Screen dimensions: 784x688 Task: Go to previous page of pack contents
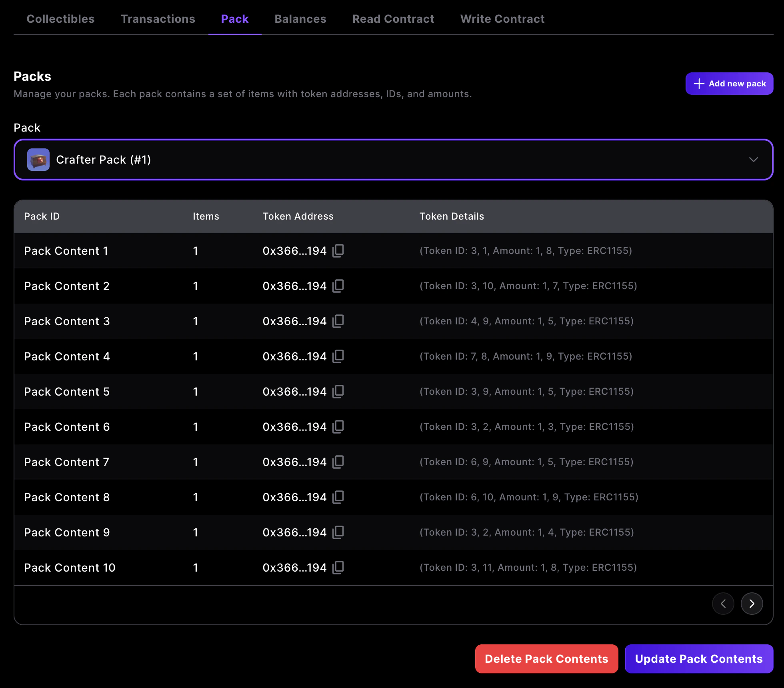(x=723, y=604)
